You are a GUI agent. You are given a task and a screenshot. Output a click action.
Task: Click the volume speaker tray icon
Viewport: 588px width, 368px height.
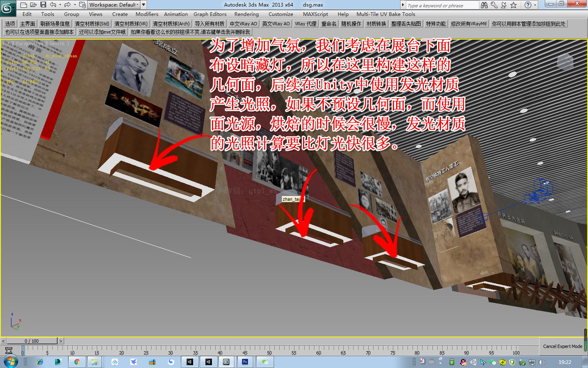coord(542,362)
